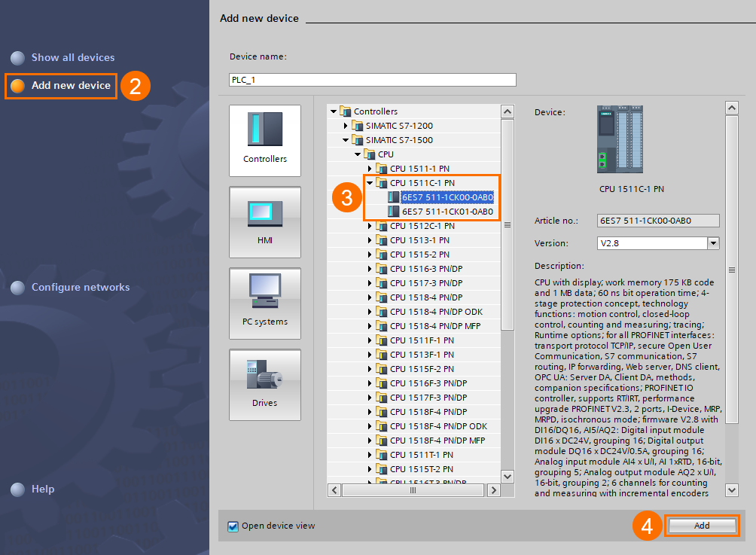Screen dimensions: 756x555
Task: Click folder icon of CPU 1517F-3 PN/DP
Action: pyautogui.click(x=381, y=398)
